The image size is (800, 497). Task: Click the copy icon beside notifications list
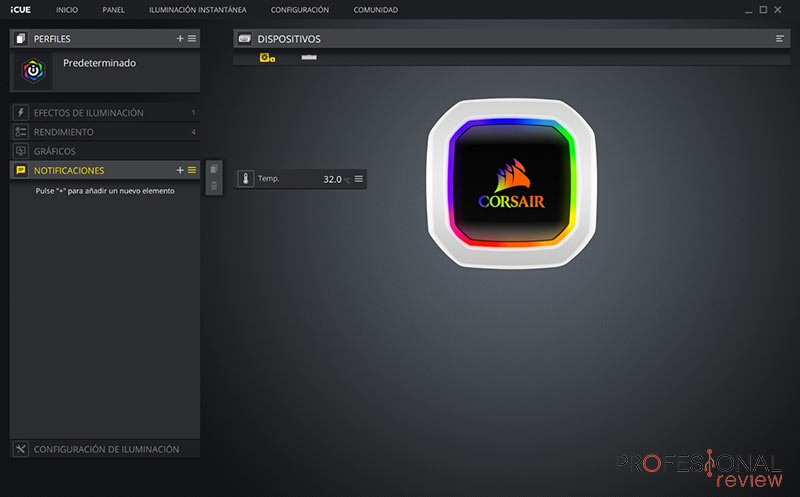point(214,169)
